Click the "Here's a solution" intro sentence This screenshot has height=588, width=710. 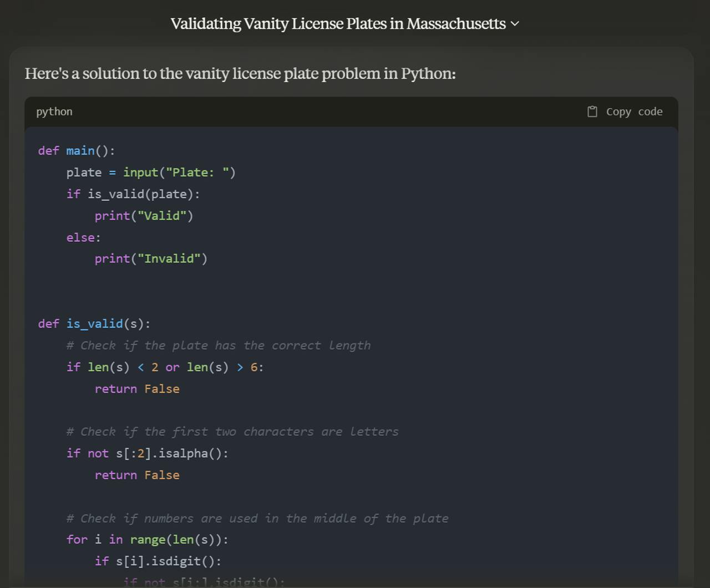[x=240, y=74]
